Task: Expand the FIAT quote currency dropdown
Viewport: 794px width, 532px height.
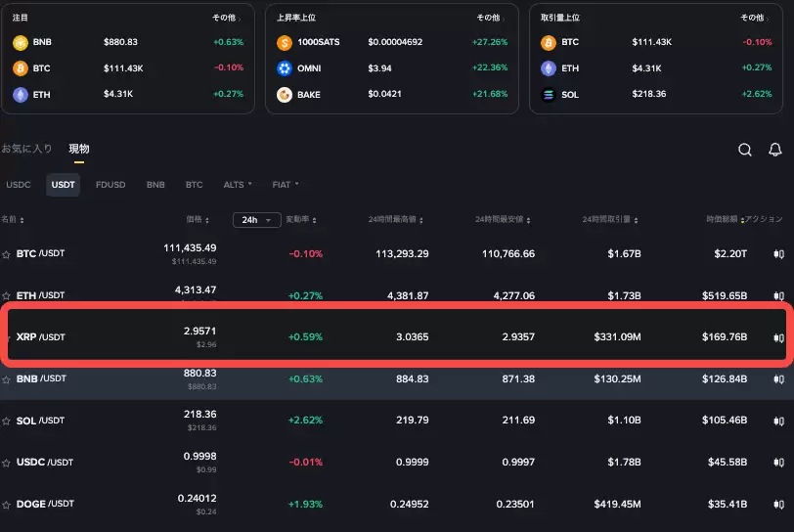Action: pos(286,184)
